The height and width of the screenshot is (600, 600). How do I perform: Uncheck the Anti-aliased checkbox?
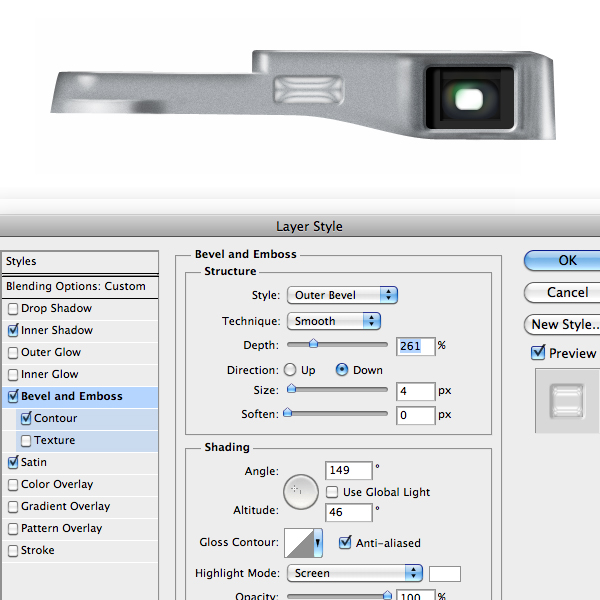(345, 543)
